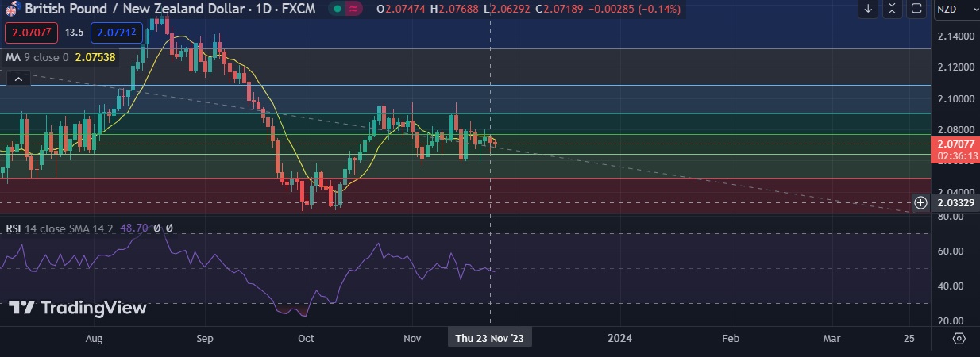Click the green market status dot
Screen dimensions: 980x357
[x=337, y=9]
